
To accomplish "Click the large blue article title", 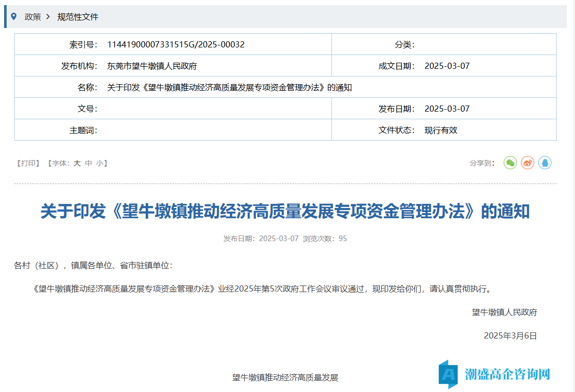I will click(285, 211).
